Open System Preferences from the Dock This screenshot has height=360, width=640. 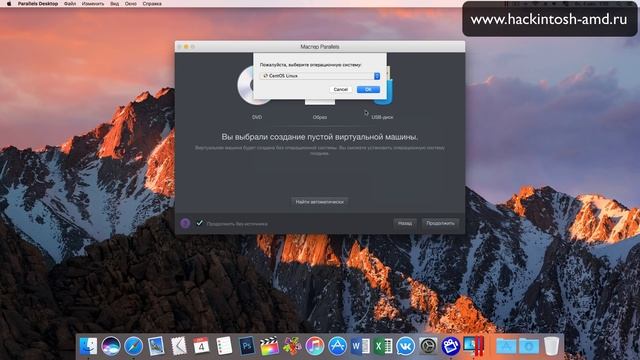pos(428,346)
